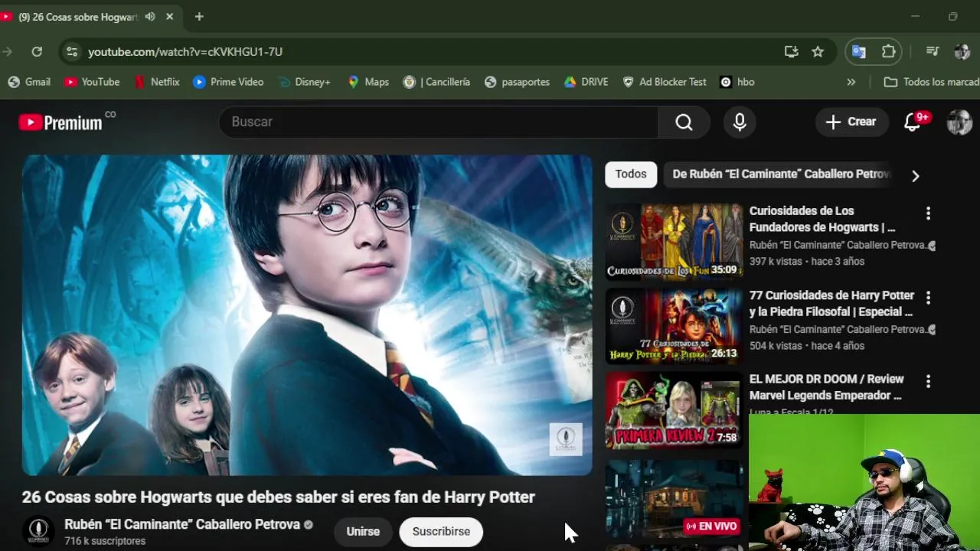Image resolution: width=980 pixels, height=551 pixels.
Task: Reload the page with the refresh icon
Action: (x=37, y=52)
